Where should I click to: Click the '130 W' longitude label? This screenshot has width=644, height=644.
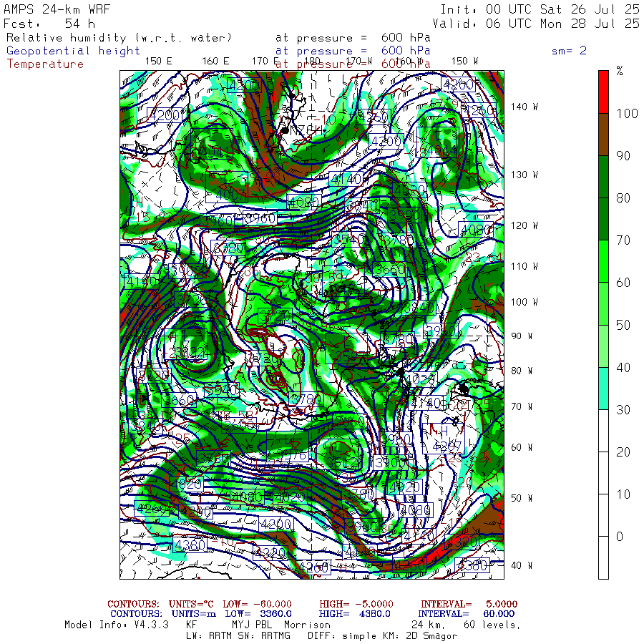click(x=524, y=175)
